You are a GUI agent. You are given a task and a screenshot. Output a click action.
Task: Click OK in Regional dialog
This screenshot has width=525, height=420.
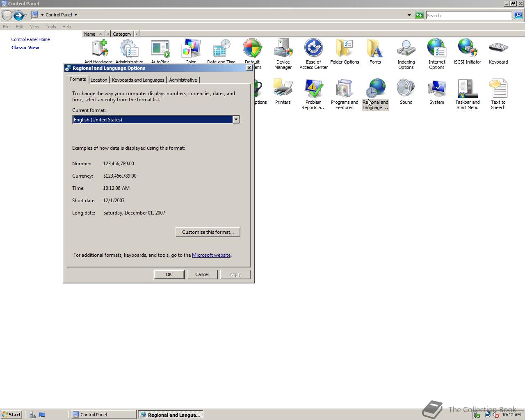169,274
